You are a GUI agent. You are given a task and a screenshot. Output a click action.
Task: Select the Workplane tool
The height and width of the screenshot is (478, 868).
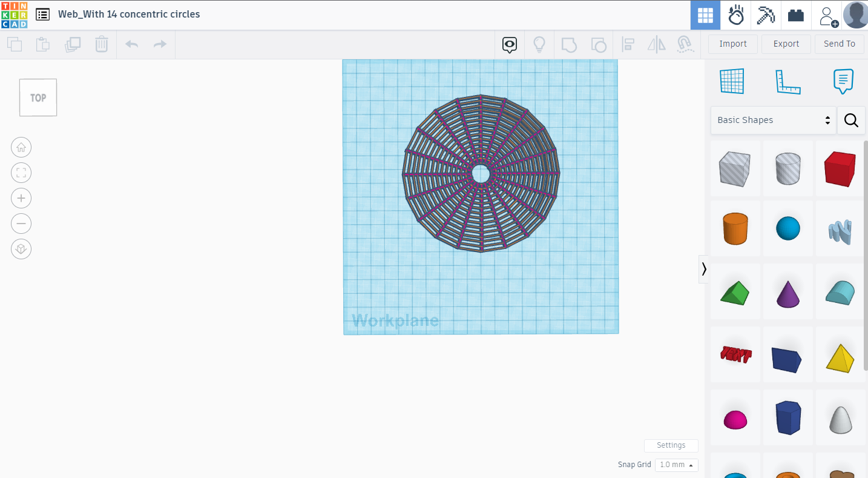pos(732,81)
